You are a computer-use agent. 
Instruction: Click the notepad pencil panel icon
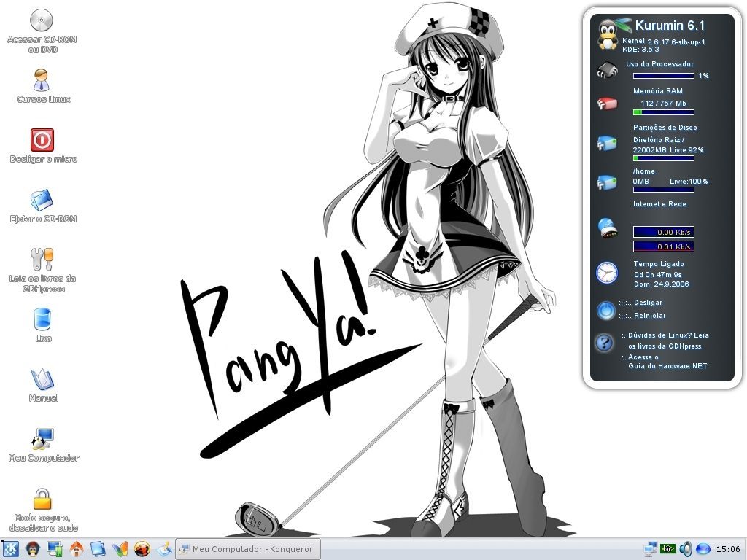point(164,549)
